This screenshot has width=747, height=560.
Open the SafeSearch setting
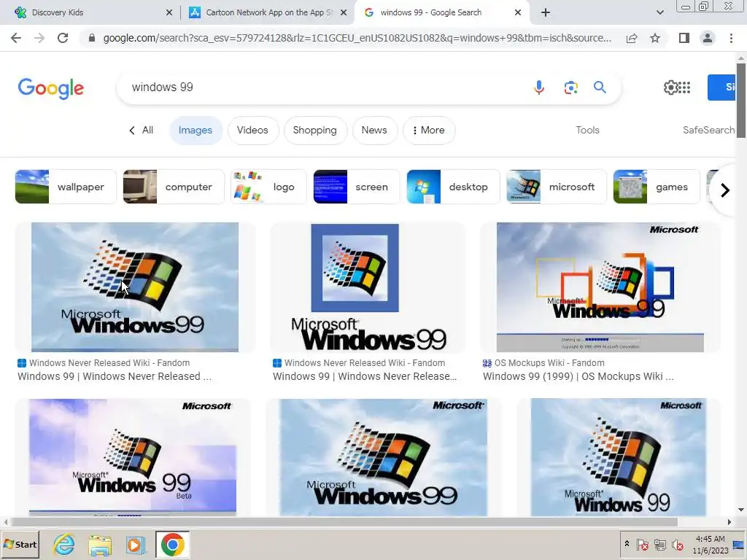pyautogui.click(x=709, y=130)
